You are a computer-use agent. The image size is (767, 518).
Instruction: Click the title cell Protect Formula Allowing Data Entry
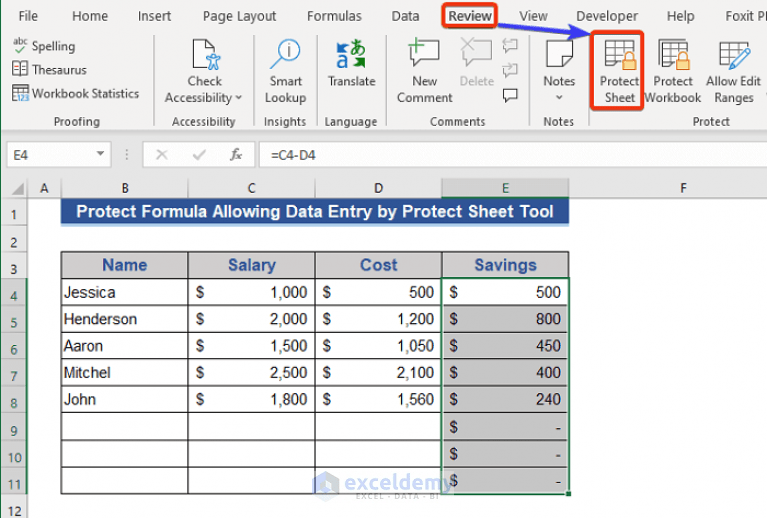click(315, 212)
